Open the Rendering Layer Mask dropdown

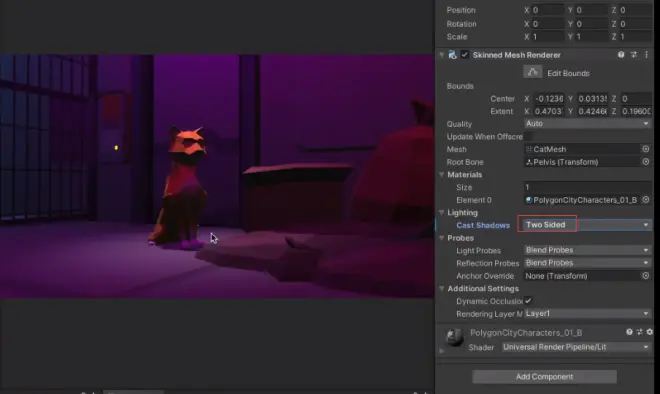click(588, 314)
